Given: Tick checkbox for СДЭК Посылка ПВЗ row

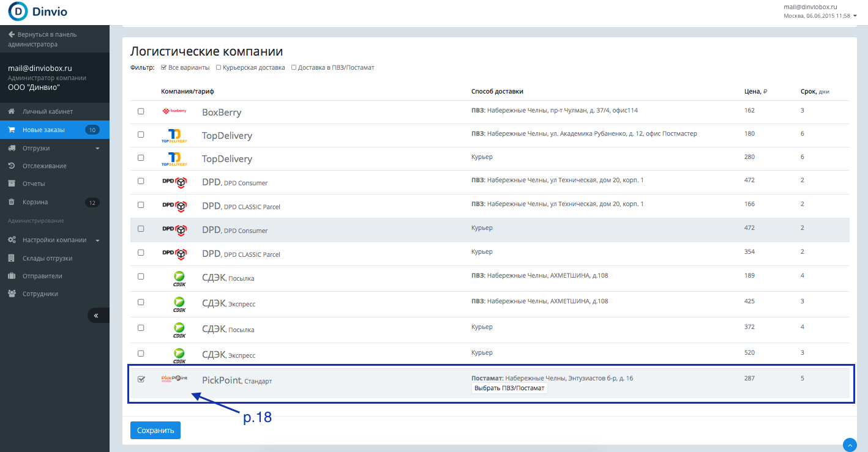Looking at the screenshot, I should pyautogui.click(x=141, y=276).
